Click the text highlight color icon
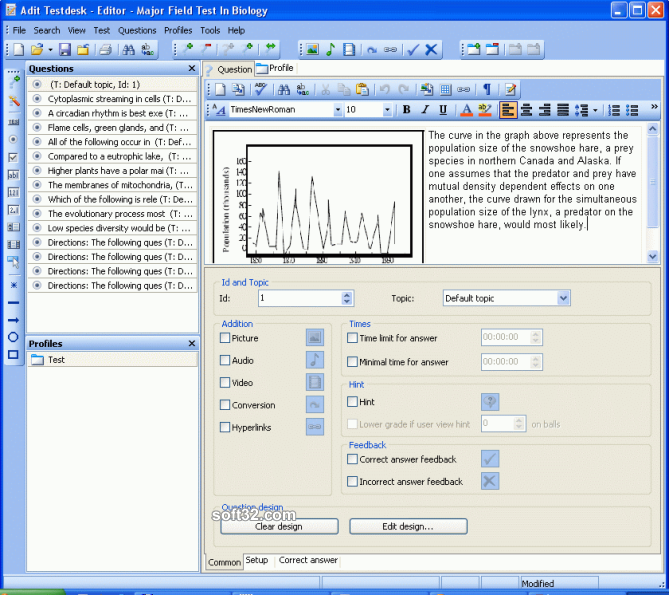This screenshot has width=669, height=595. click(485, 110)
